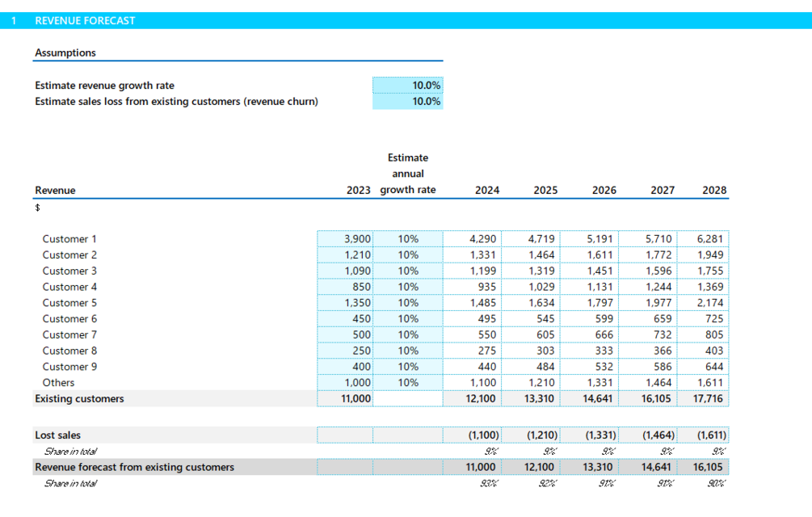Select Customer 3 2023 value 1,090
Image resolution: width=812 pixels, height=517 pixels.
click(x=345, y=271)
